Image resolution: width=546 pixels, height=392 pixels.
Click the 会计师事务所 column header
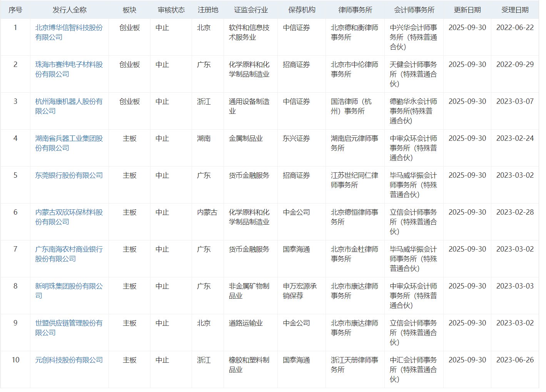(414, 10)
